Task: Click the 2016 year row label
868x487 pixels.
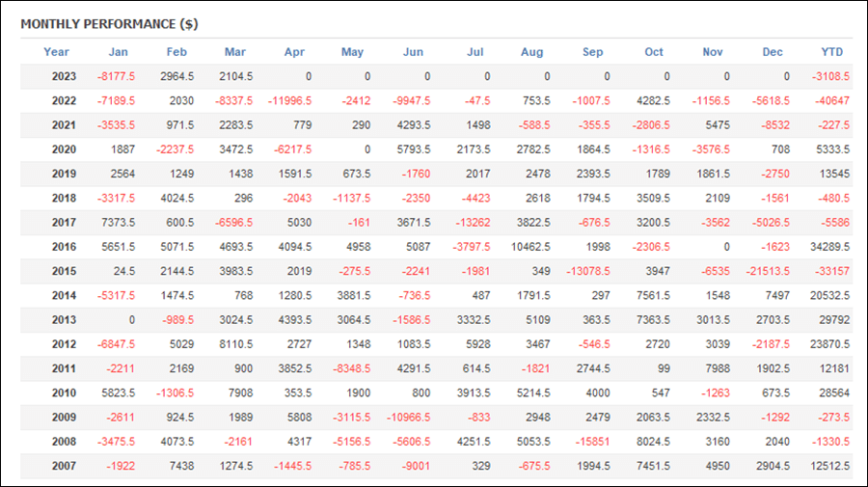Action: coord(64,247)
